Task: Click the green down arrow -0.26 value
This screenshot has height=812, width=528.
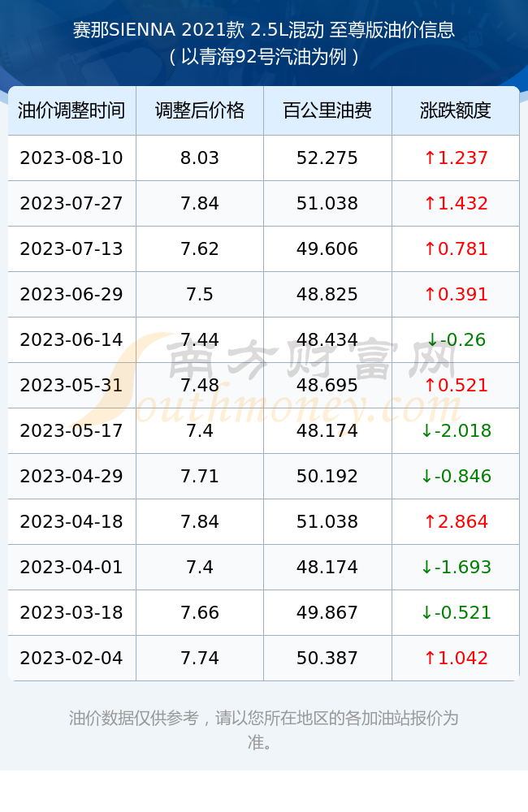Action: click(x=456, y=339)
